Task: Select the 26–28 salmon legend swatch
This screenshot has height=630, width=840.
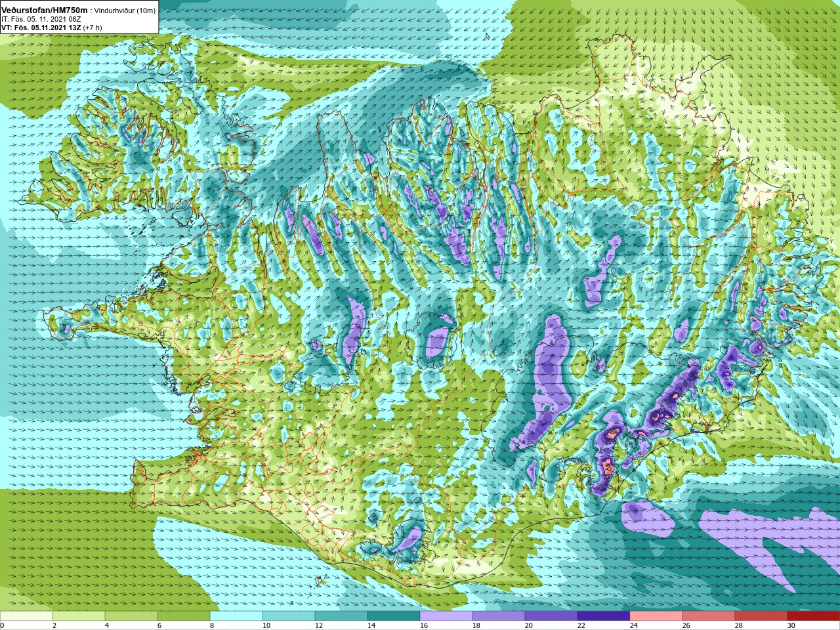Action: (709, 616)
